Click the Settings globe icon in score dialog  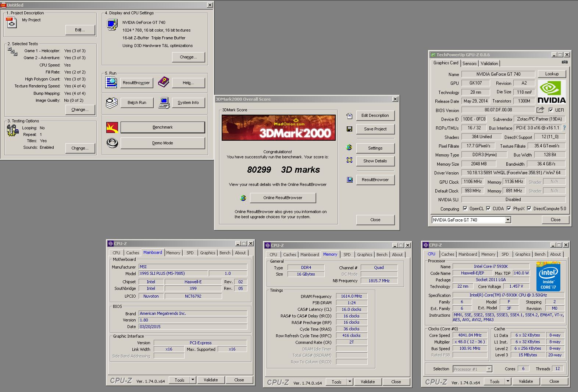tap(349, 148)
